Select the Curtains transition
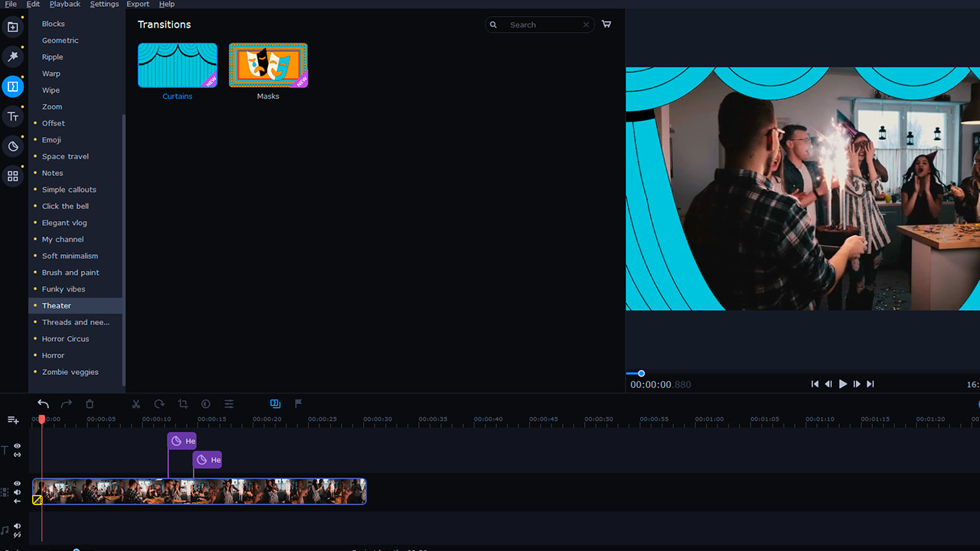The image size is (980, 551). click(177, 65)
